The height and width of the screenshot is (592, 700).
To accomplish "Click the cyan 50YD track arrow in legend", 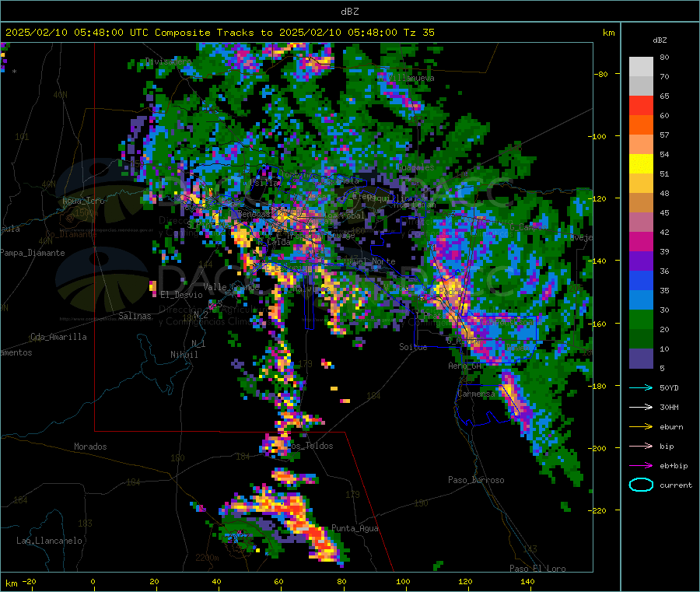I will click(641, 387).
